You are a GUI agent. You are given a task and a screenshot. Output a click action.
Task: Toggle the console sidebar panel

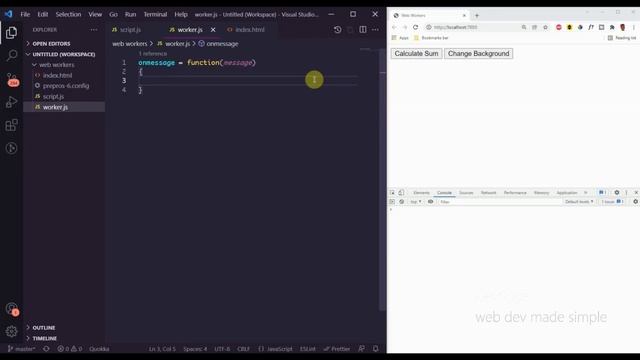[x=392, y=202]
